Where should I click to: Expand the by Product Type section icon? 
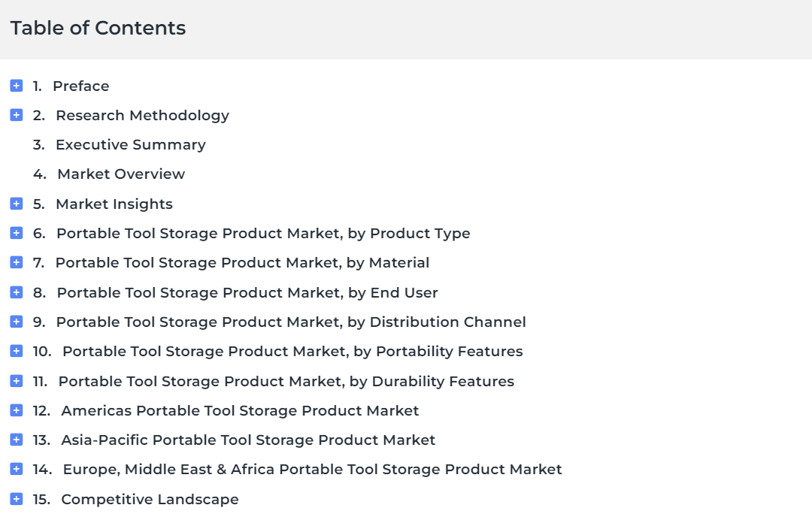pos(16,233)
